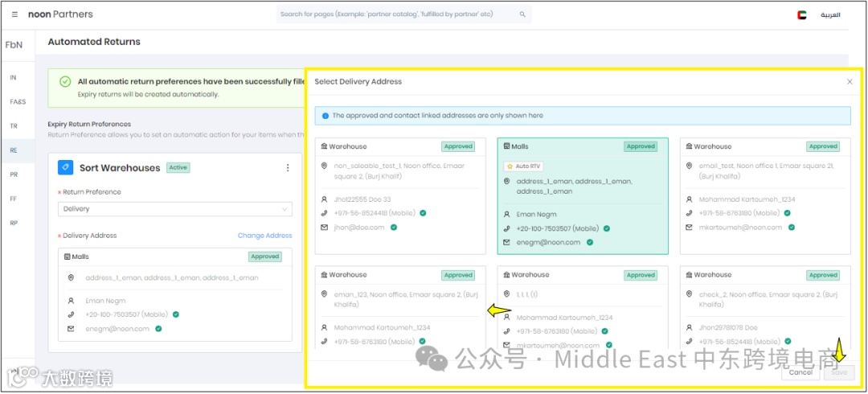Viewport: 868px width, 394px height.
Task: Close the Select Delivery Address dialog
Action: pos(850,81)
